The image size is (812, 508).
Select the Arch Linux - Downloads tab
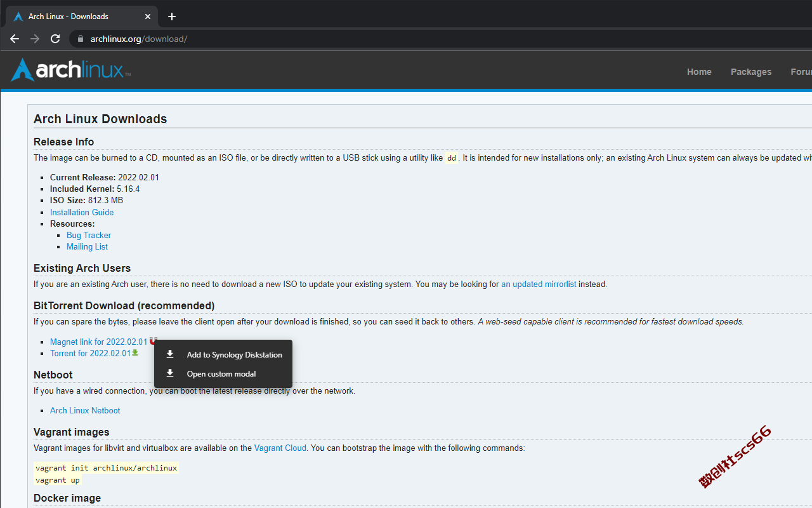point(82,17)
